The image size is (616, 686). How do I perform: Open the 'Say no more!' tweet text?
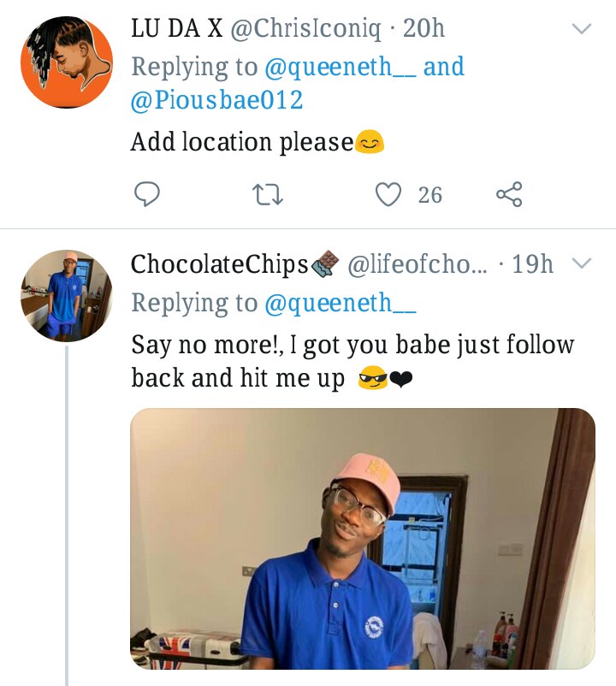(352, 360)
